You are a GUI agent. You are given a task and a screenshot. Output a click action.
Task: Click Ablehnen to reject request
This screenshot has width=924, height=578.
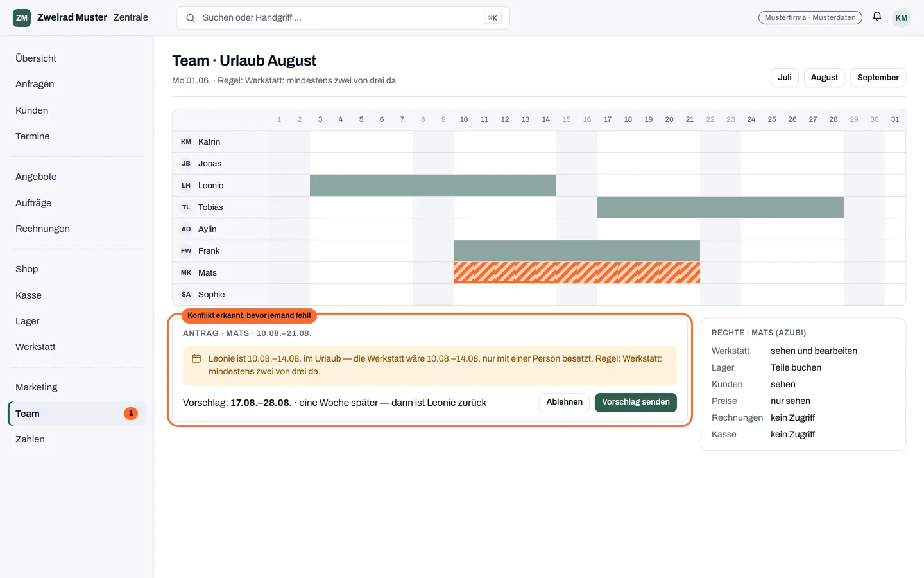[x=564, y=402]
